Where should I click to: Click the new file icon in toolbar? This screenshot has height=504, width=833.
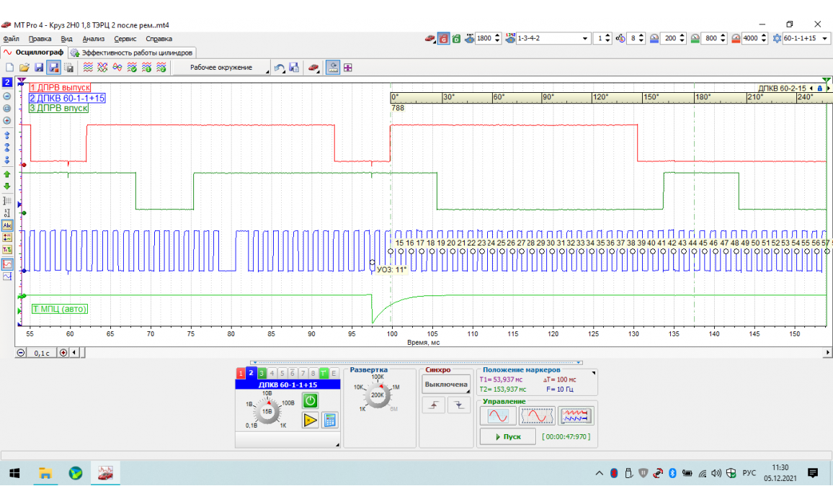(x=10, y=68)
